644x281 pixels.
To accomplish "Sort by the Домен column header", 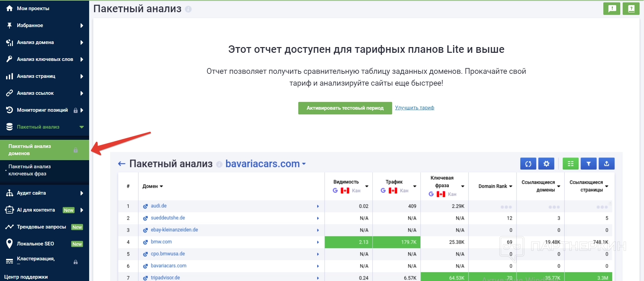I will pyautogui.click(x=153, y=186).
